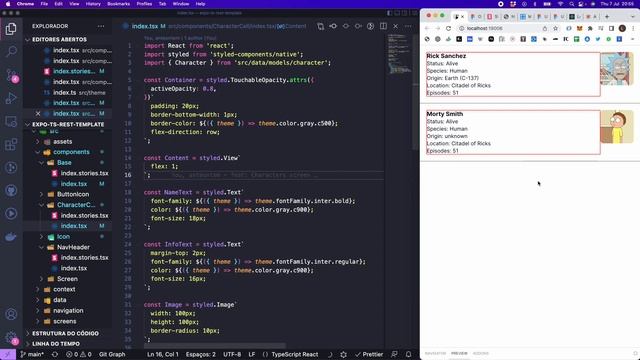Collapse the components folder
The height and width of the screenshot is (360, 640).
(71, 152)
